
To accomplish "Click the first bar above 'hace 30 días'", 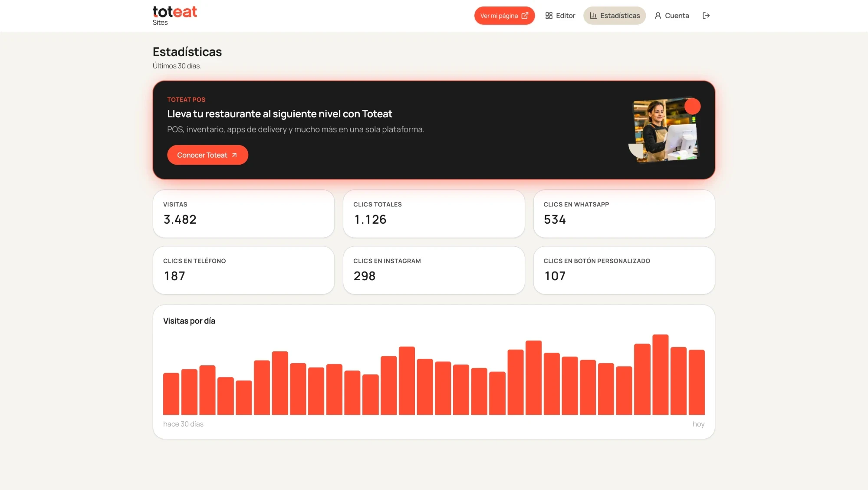I will tap(171, 394).
